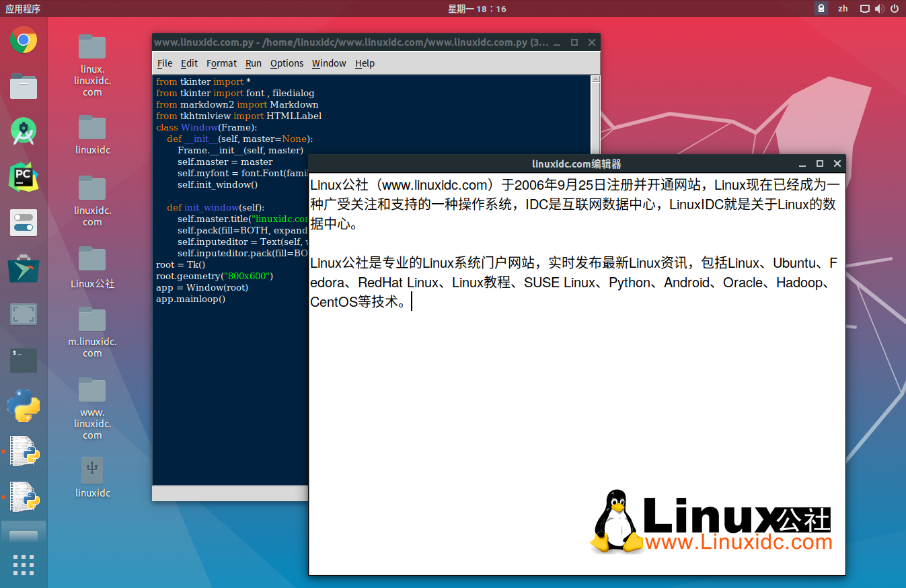Open the Window menu in IDLE
This screenshot has height=588, width=906.
tap(329, 63)
